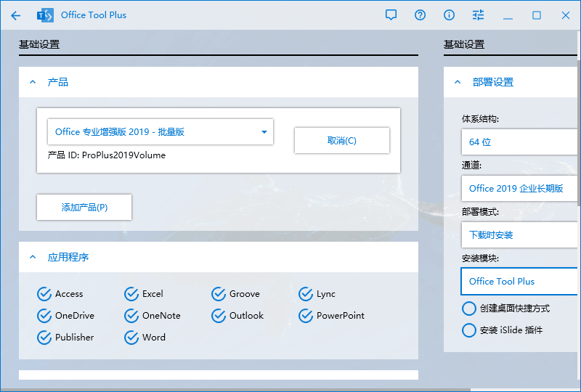This screenshot has width=581, height=392.
Task: Enable 创建桌面快捷方式 option
Action: pyautogui.click(x=469, y=309)
